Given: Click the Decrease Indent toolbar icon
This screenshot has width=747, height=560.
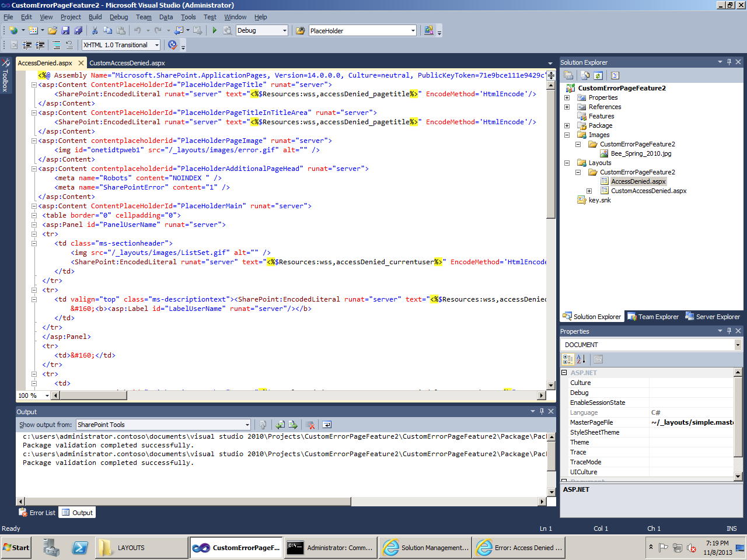Looking at the screenshot, I should click(27, 45).
